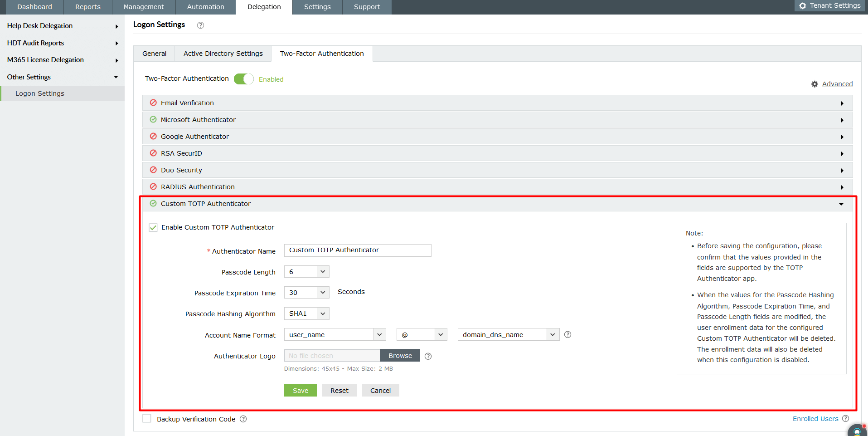
Task: Click the disabled status icon beside Google Authenticator
Action: (x=153, y=136)
